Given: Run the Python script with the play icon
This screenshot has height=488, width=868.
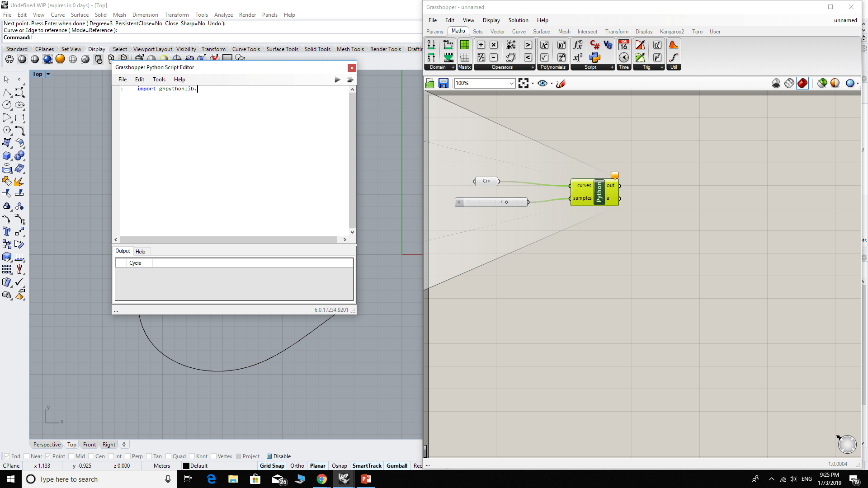Looking at the screenshot, I should [x=337, y=80].
